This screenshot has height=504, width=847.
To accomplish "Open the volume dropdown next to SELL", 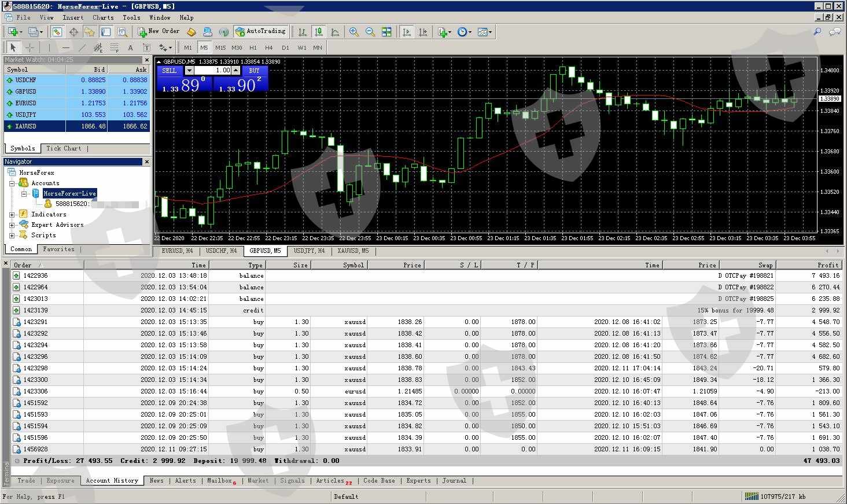I will (x=189, y=71).
